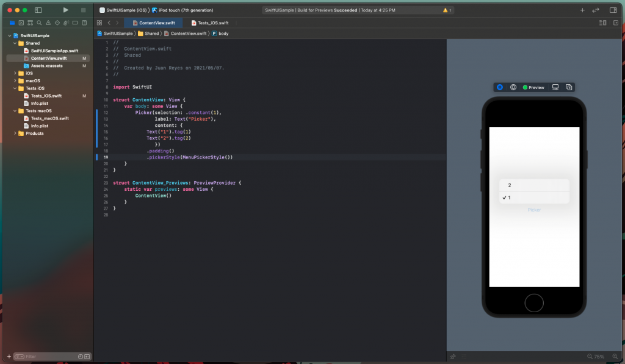Viewport: 625px width, 364px height.
Task: Open the Report navigator
Action: pos(84,23)
